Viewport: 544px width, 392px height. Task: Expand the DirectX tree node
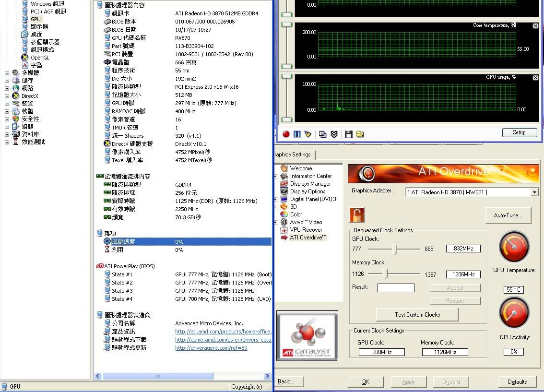point(7,96)
